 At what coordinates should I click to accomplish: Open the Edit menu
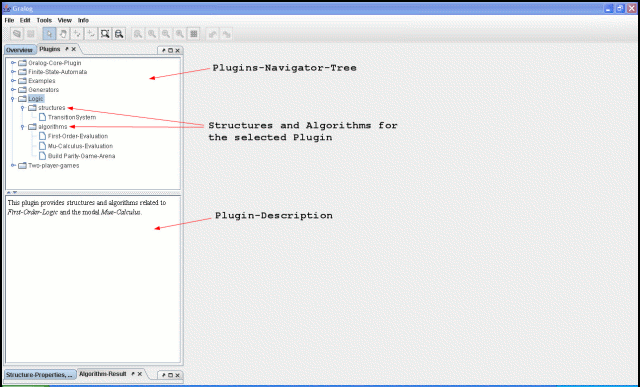pyautogui.click(x=25, y=20)
